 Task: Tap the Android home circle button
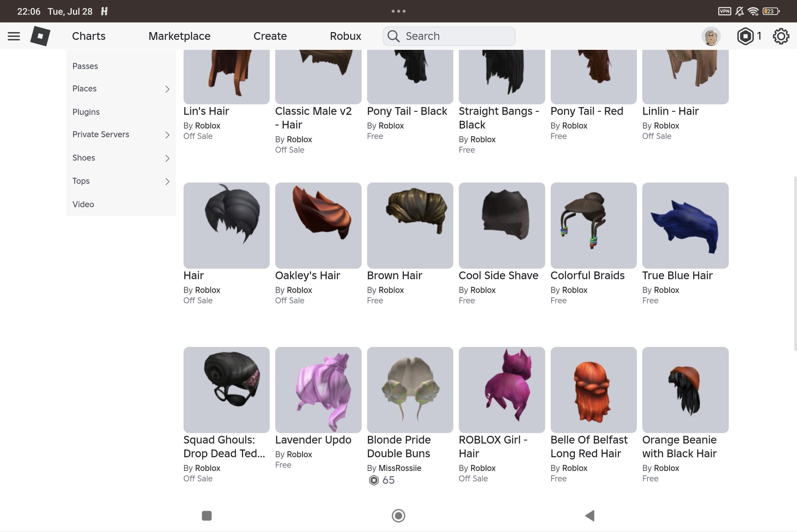point(398,516)
